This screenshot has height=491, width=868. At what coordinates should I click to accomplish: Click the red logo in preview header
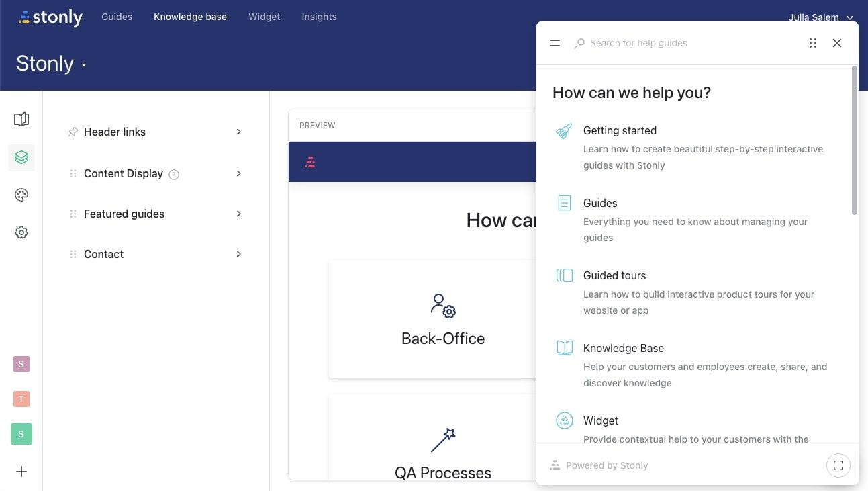pyautogui.click(x=309, y=162)
